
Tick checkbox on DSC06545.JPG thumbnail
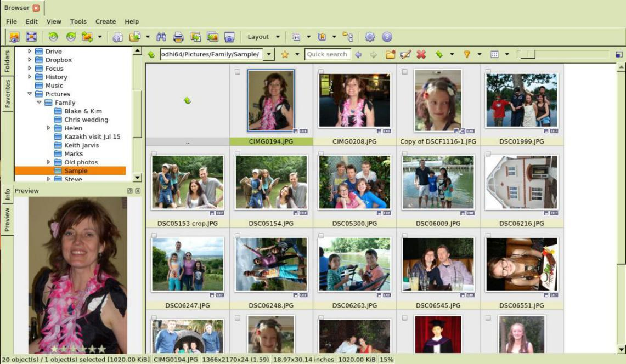tap(404, 236)
